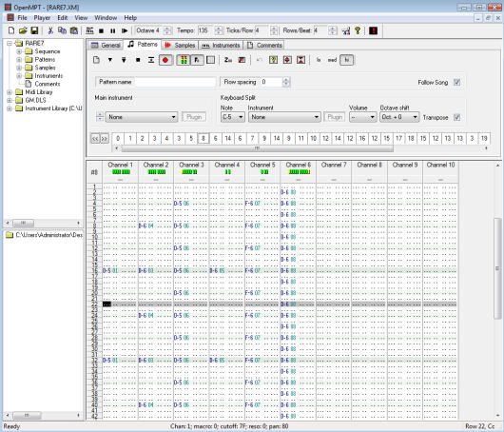This screenshot has height=432, width=504.
Task: Open a file with the folder icon
Action: (x=23, y=30)
